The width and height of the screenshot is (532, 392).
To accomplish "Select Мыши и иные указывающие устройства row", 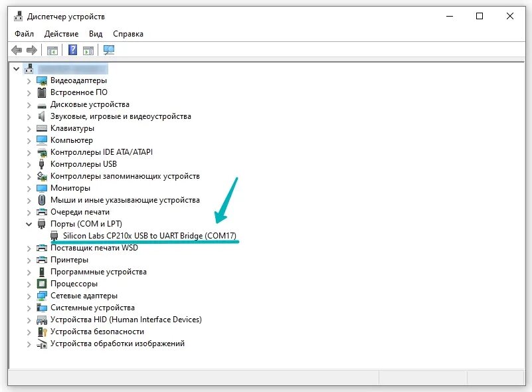I will (125, 200).
